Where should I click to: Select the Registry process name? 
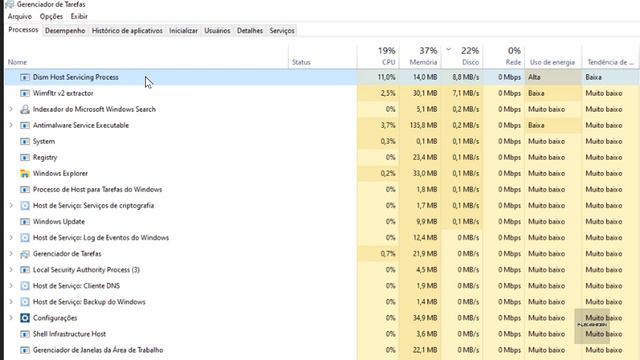[x=45, y=158]
